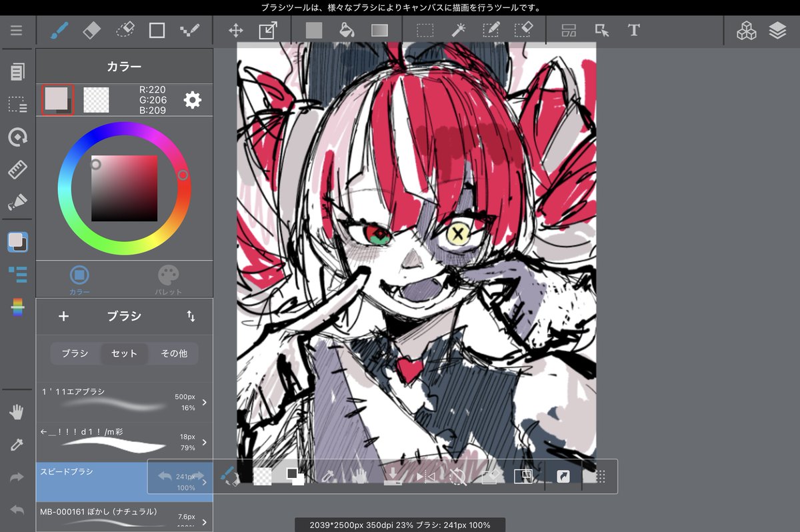Select the その他 segment tab
Viewport: 800px width, 532px height.
[x=174, y=353]
